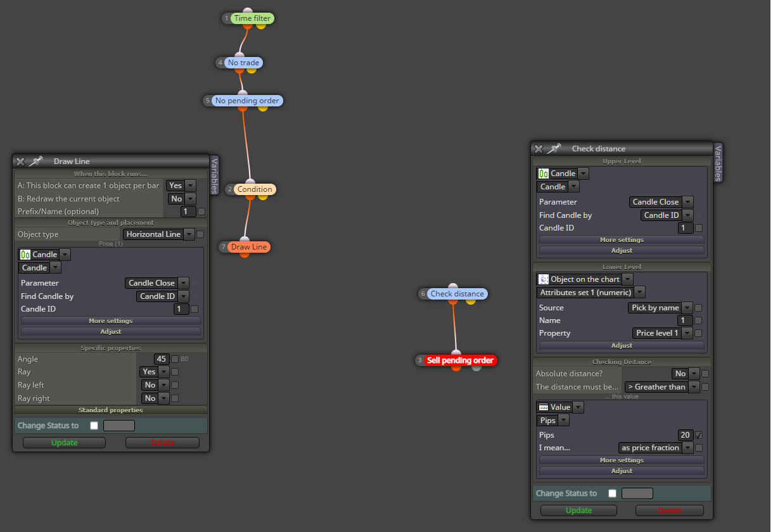Screen dimensions: 773x532
Task: Toggle checkbox next to Absolute distance
Action: [705, 374]
